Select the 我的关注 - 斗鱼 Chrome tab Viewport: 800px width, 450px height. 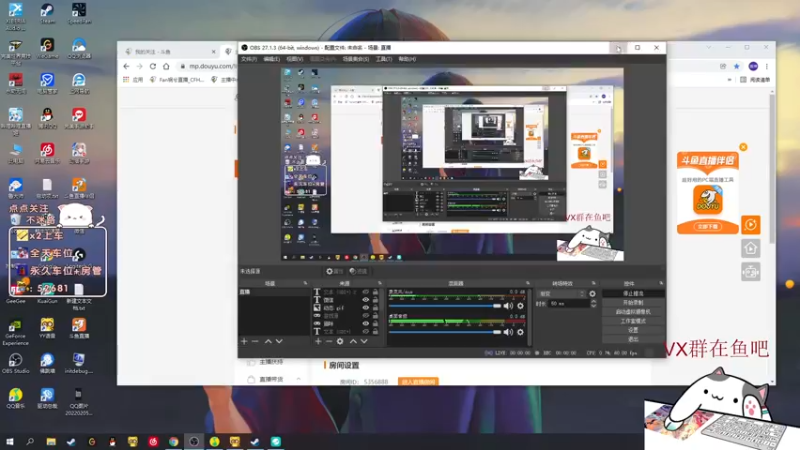171,52
